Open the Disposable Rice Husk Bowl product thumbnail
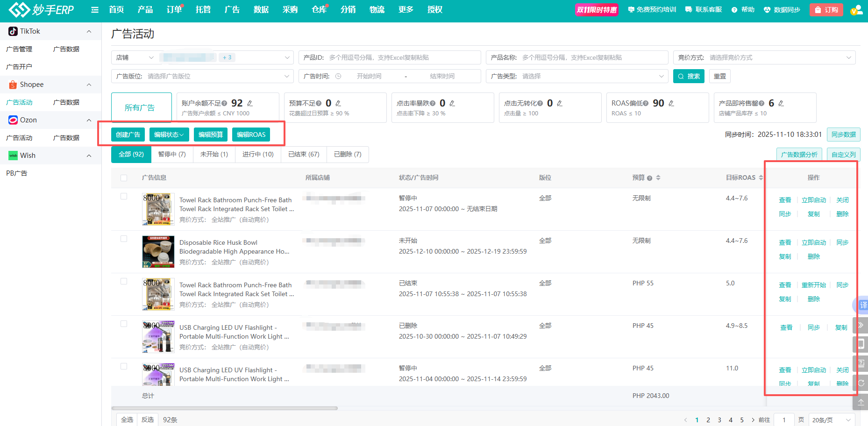Viewport: 868px width, 426px height. [158, 252]
